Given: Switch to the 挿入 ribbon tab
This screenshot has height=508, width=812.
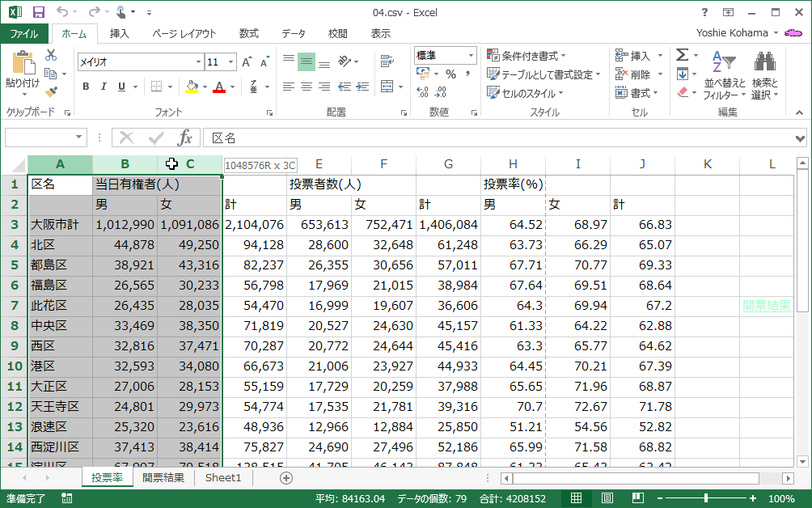Looking at the screenshot, I should point(119,34).
